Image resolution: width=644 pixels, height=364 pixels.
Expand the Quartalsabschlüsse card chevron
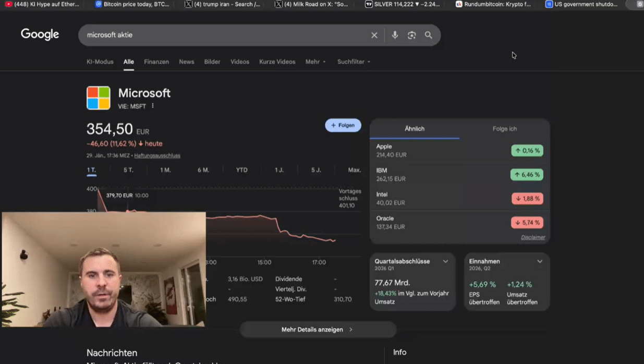(445, 261)
